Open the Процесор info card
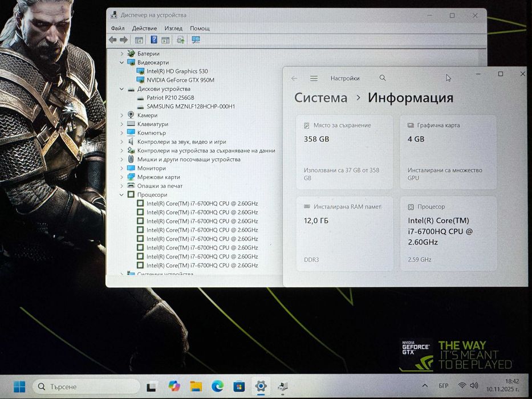The image size is (532, 399). pos(448,234)
